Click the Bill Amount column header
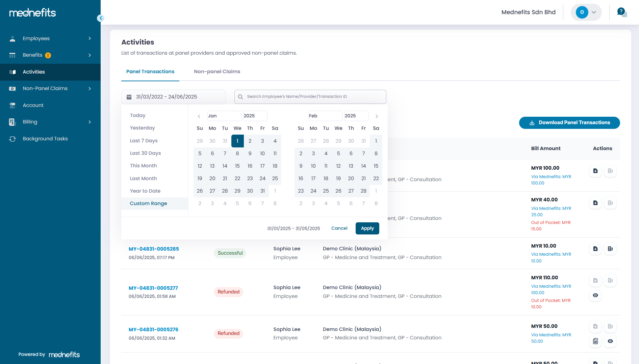 coord(545,148)
